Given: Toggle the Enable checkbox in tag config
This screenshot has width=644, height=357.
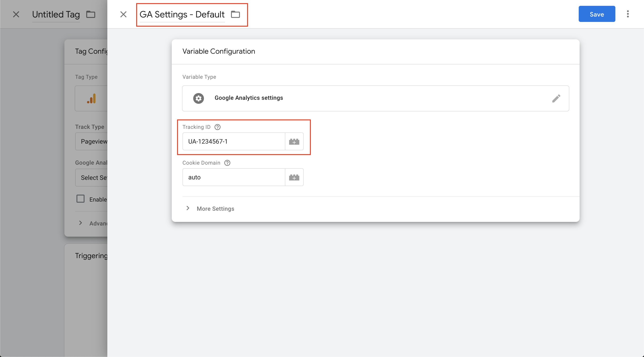Looking at the screenshot, I should pos(80,199).
